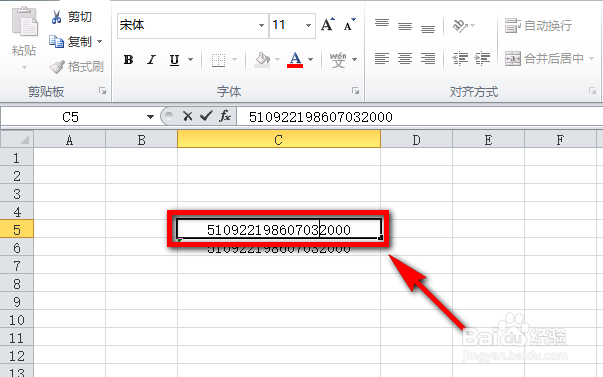This screenshot has width=603, height=377.
Task: Click the Copy (复制) button
Action: tap(71, 42)
